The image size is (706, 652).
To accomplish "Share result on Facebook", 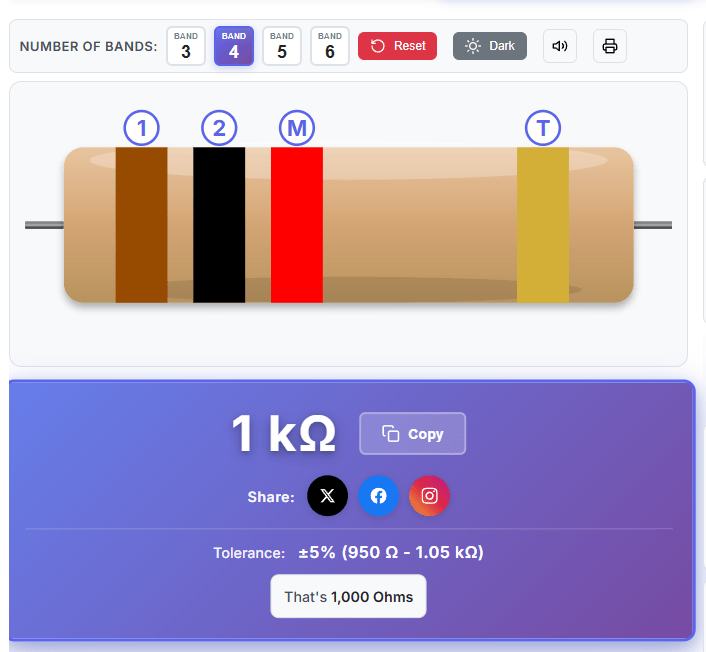I will [379, 496].
